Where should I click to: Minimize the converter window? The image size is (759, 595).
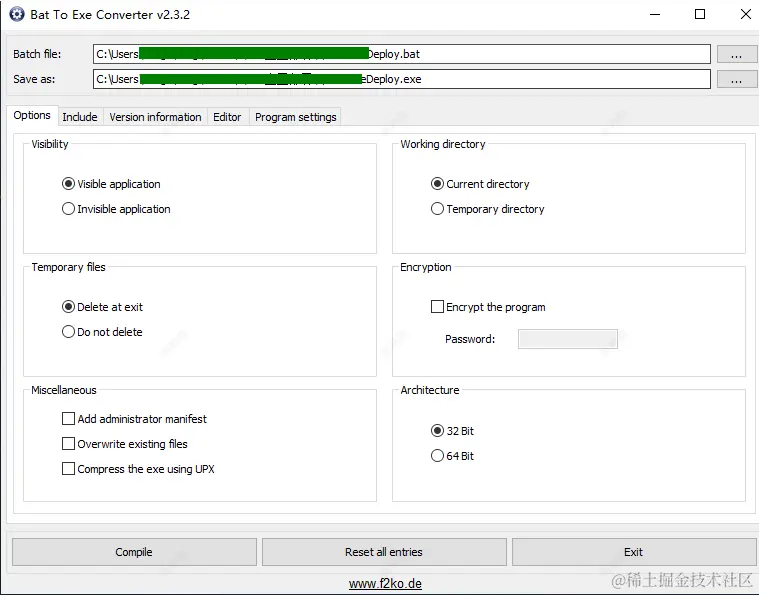tap(655, 15)
